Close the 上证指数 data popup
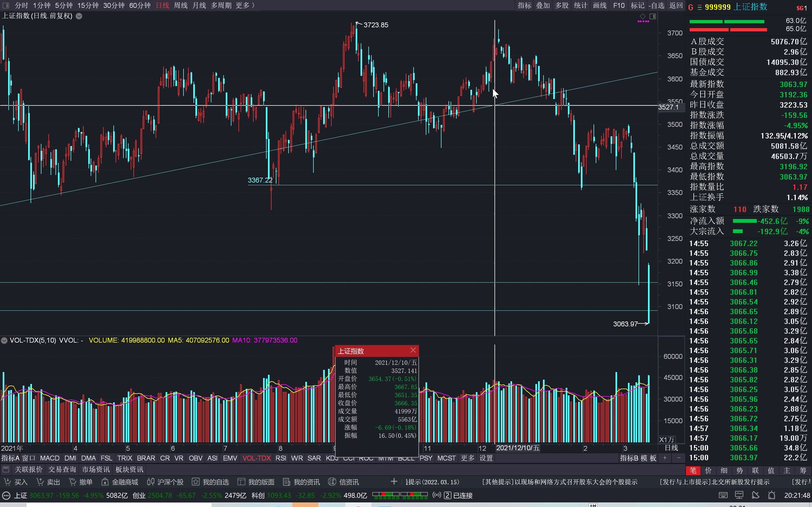This screenshot has height=507, width=812. point(413,350)
